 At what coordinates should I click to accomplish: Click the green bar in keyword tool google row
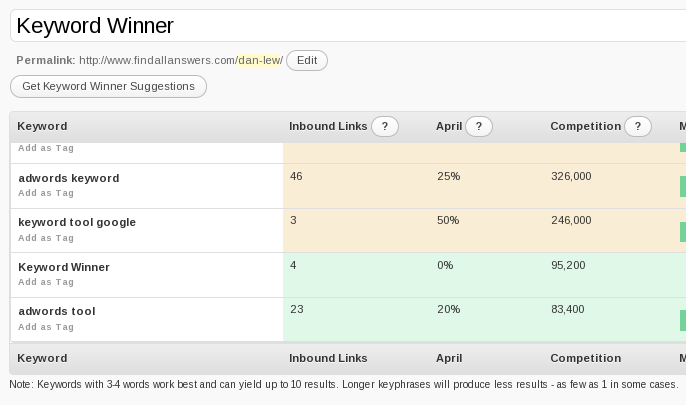683,231
